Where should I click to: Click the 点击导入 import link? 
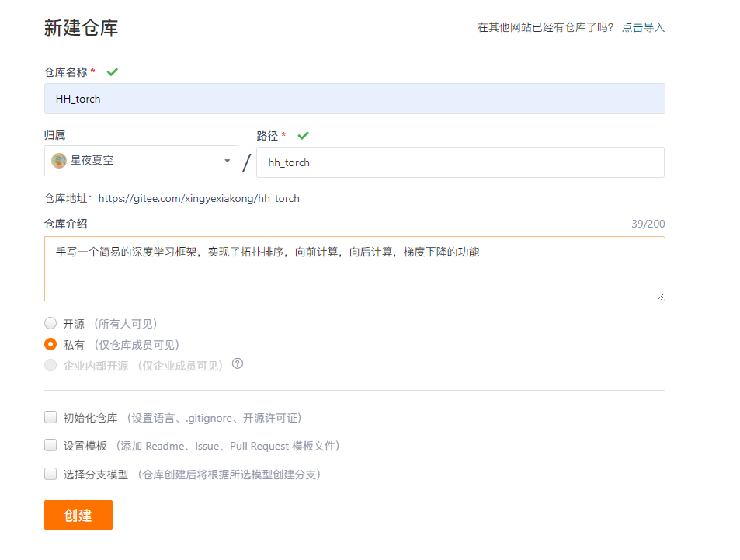click(643, 27)
